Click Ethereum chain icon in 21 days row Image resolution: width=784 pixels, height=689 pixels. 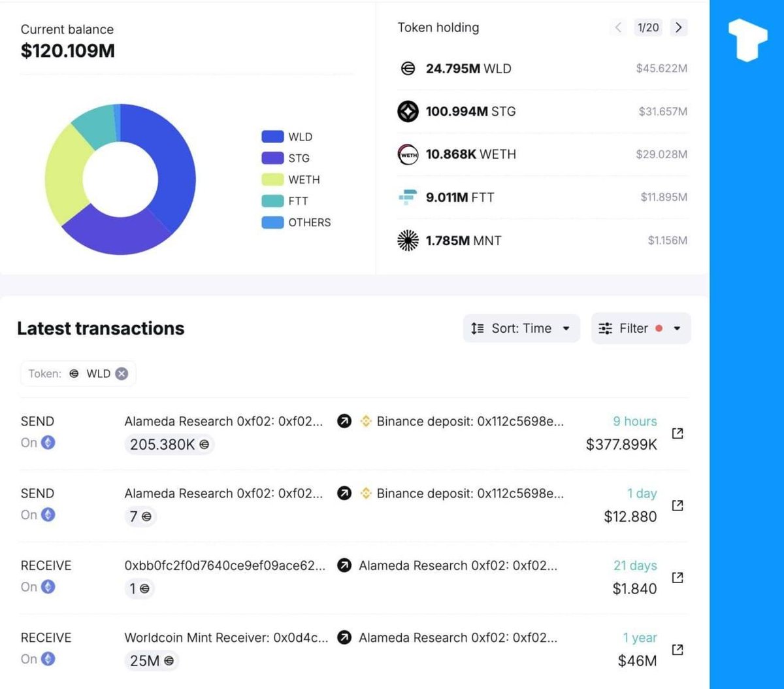[x=48, y=586]
